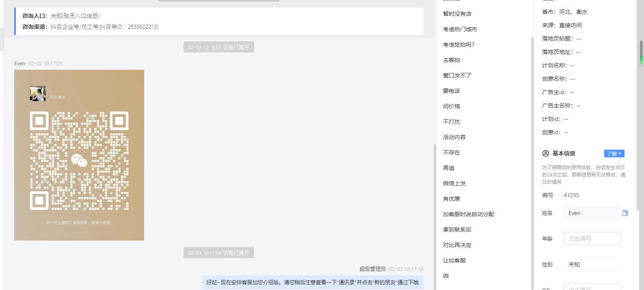Click the 超级管理员 sender label
This screenshot has width=644, height=290.
372,269
